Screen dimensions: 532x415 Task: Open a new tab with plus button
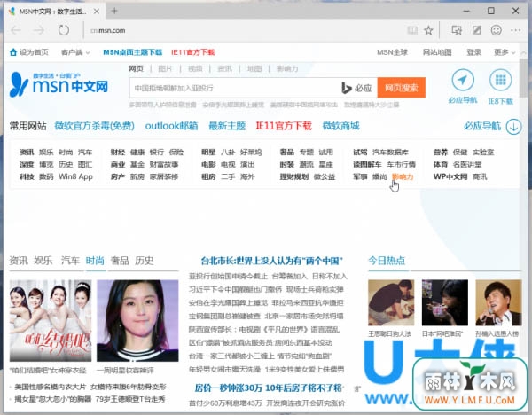pos(114,11)
